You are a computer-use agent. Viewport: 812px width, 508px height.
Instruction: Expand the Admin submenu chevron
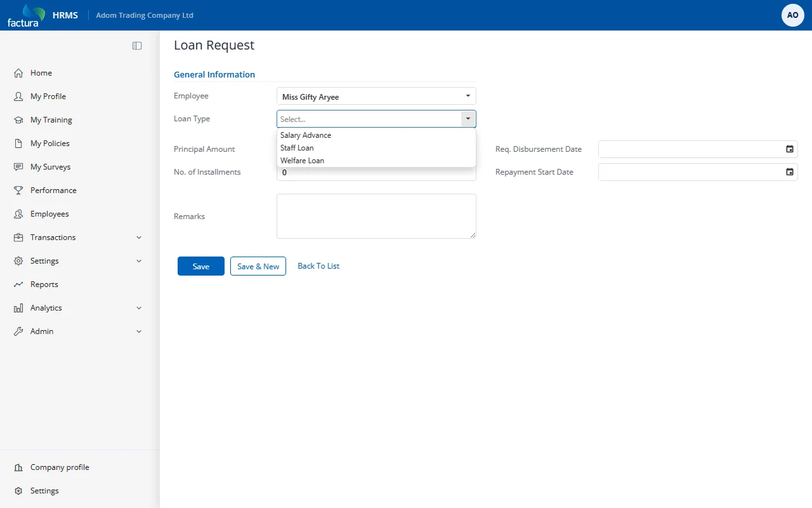pyautogui.click(x=139, y=331)
